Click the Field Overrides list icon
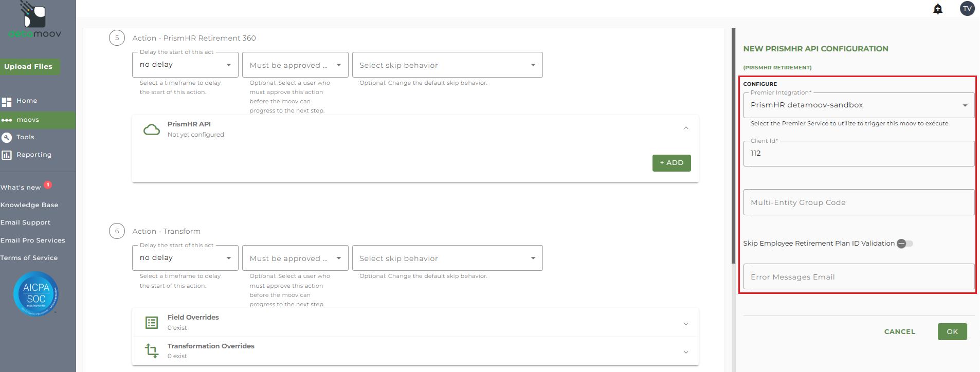Image resolution: width=980 pixels, height=372 pixels. point(152,323)
